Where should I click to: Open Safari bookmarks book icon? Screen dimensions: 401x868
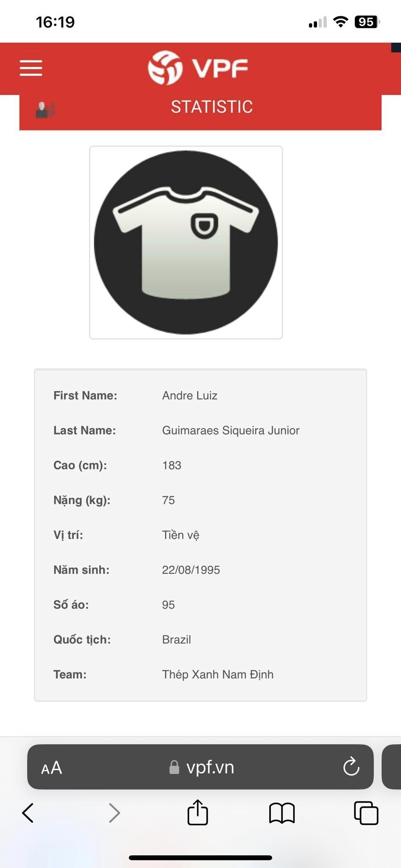click(282, 813)
